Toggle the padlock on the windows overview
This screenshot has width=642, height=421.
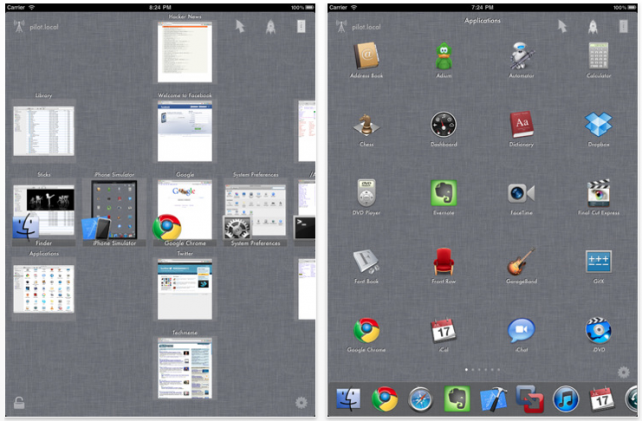pos(19,403)
